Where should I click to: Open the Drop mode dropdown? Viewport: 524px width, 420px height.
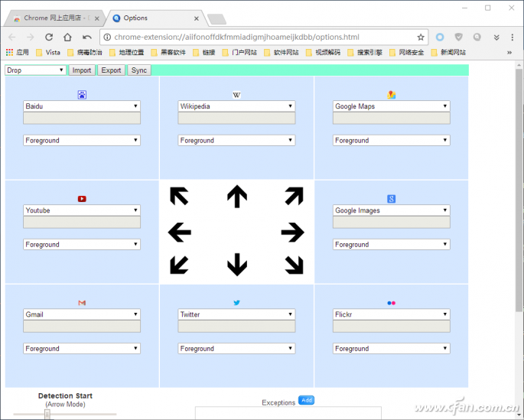35,70
